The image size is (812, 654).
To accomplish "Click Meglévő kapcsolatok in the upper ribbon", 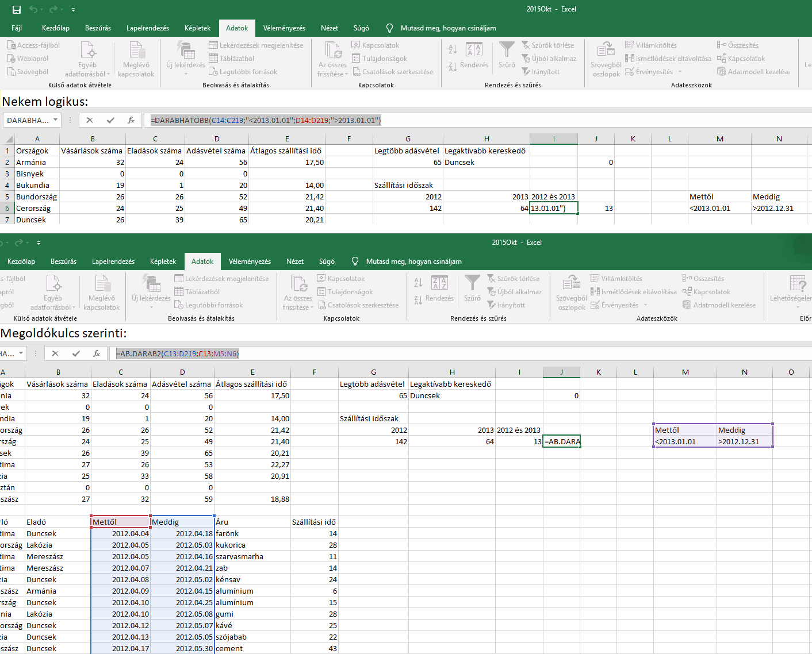I will tap(136, 60).
